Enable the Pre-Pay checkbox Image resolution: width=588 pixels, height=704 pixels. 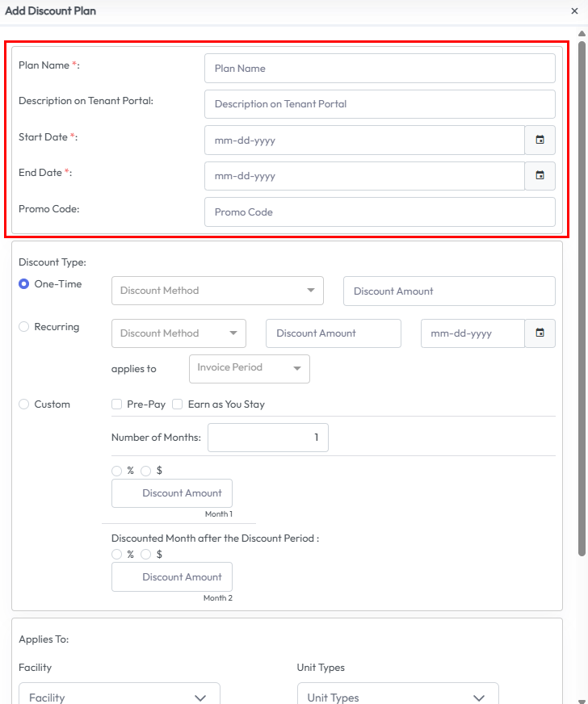click(117, 404)
